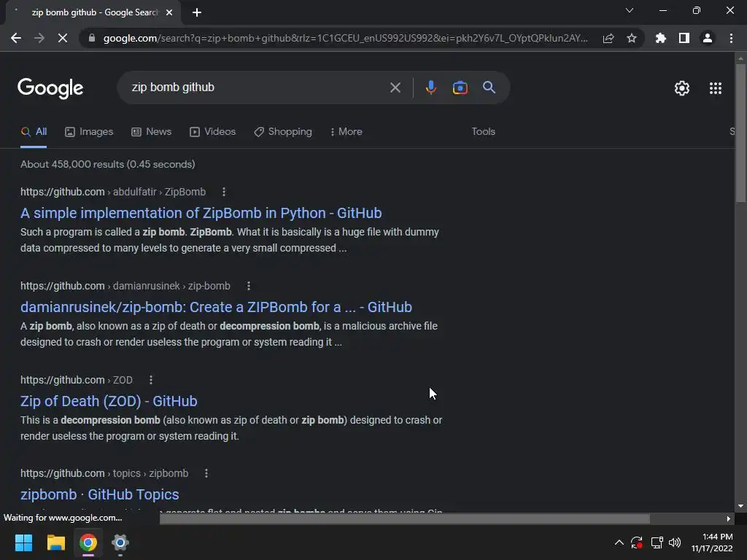
Task: Switch to Shopping results tab
Action: pos(283,131)
